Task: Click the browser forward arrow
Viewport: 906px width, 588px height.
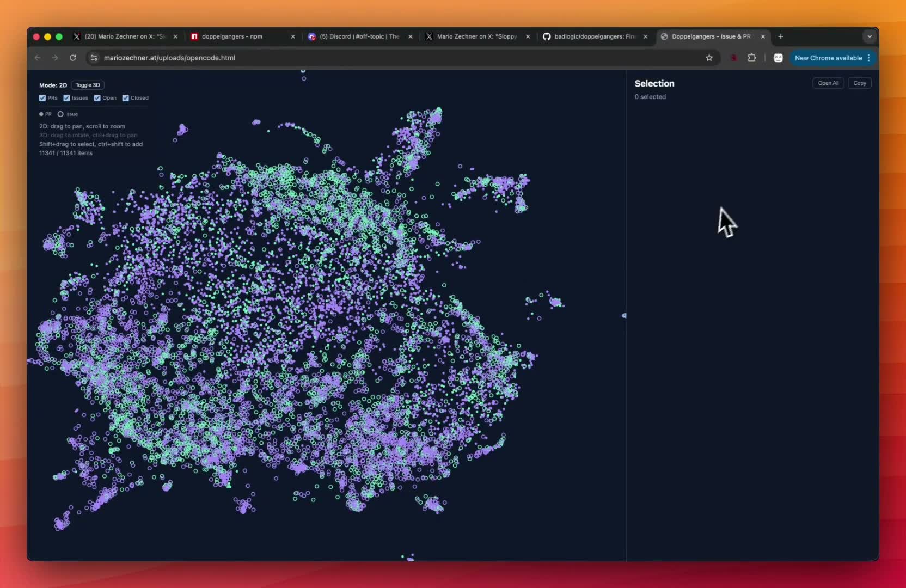Action: (x=55, y=58)
